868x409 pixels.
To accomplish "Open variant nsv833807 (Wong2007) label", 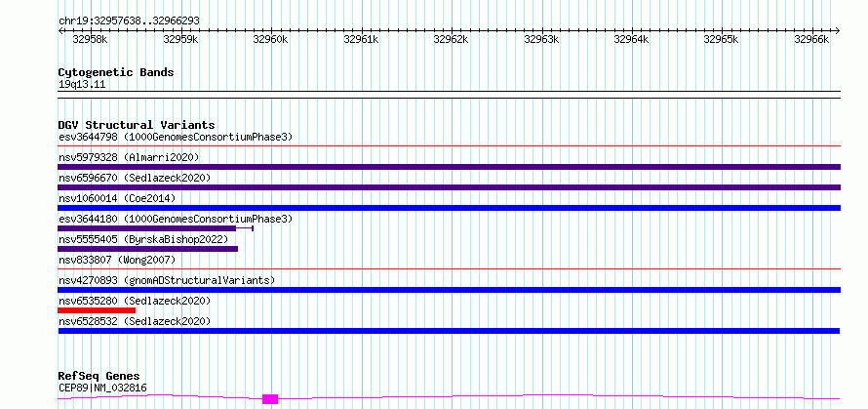I will pos(117,260).
